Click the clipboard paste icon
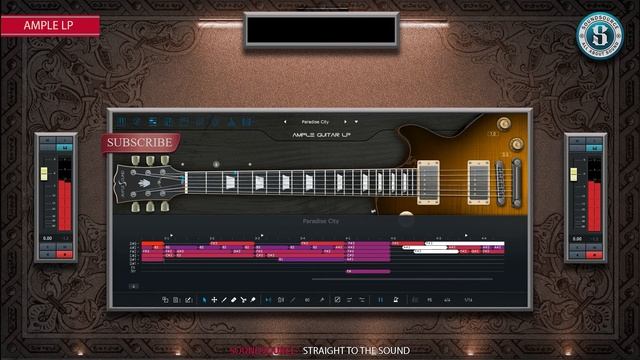 tap(176, 300)
